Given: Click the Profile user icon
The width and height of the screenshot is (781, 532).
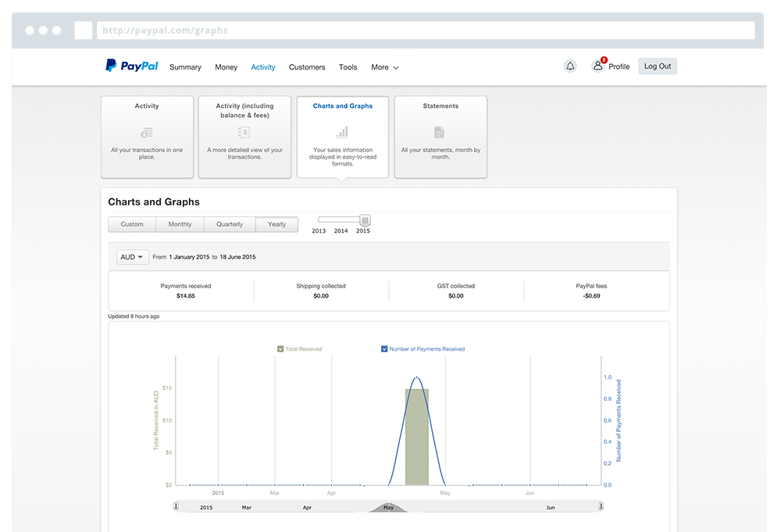Looking at the screenshot, I should tap(598, 66).
